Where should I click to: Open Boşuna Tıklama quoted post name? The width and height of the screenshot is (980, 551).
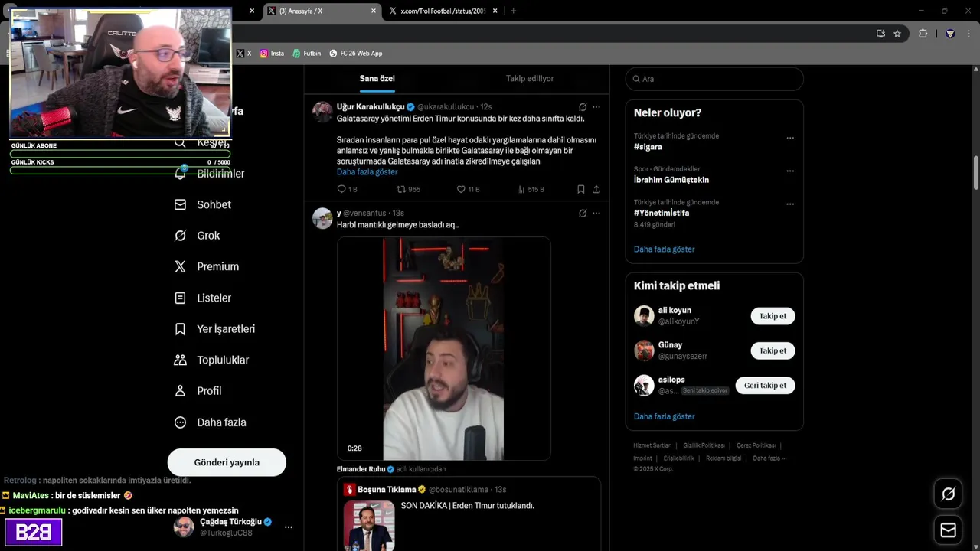coord(387,490)
